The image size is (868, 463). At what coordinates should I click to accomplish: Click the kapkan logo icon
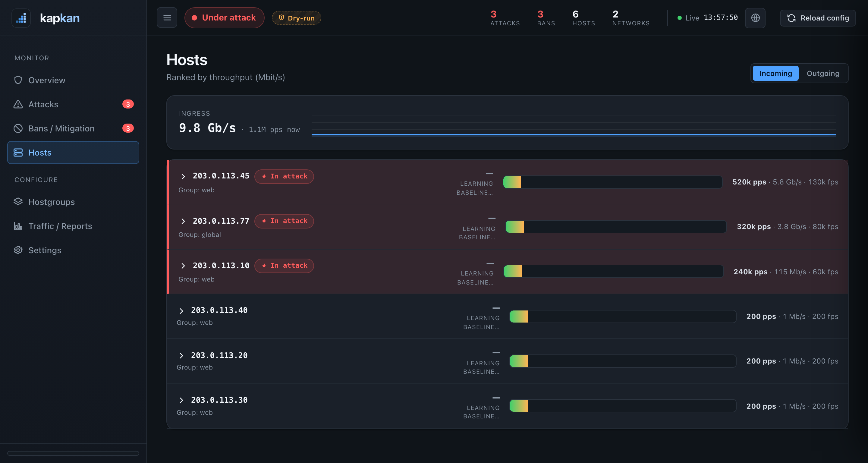21,18
